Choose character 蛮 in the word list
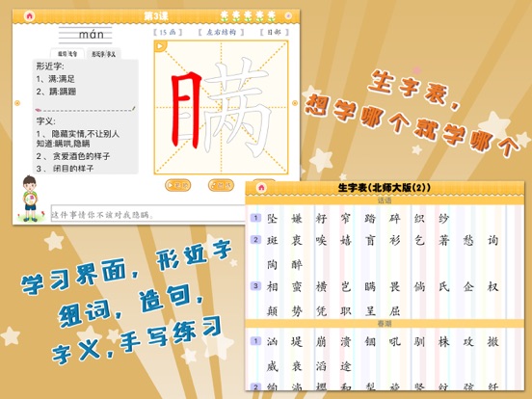Viewport: 532px width, 399px height. click(x=297, y=286)
